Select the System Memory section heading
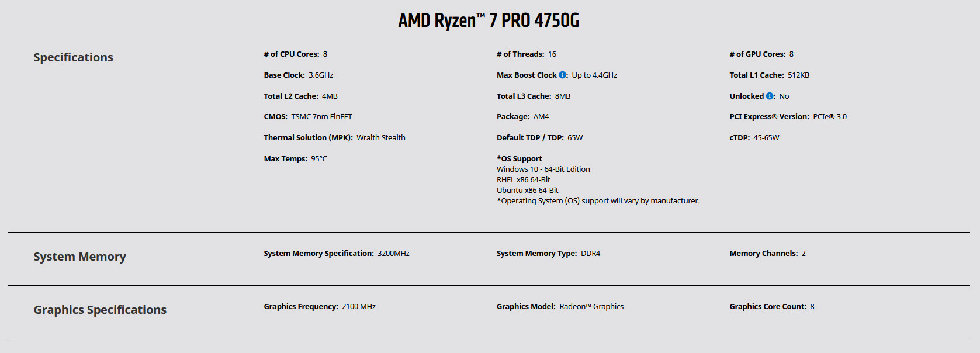 click(x=79, y=257)
